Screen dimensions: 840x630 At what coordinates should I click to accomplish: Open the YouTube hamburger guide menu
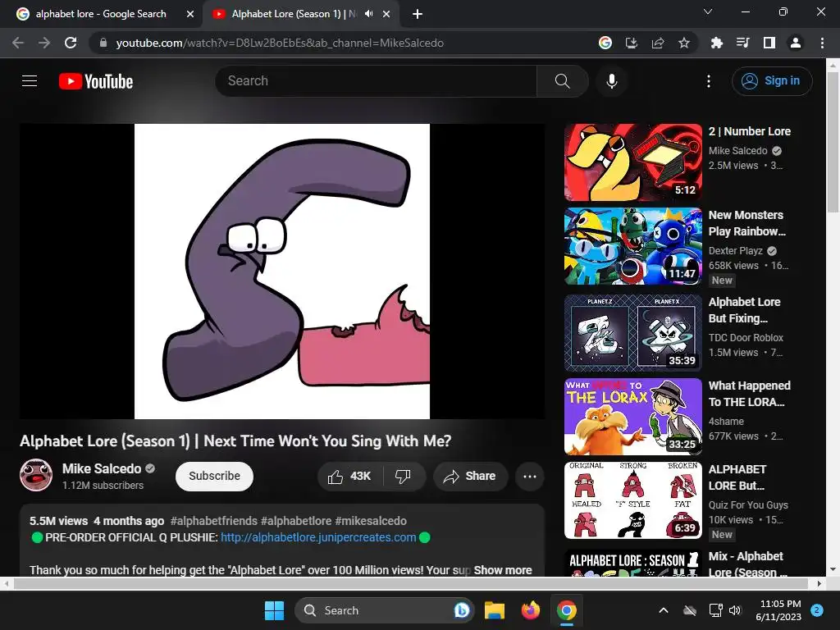pyautogui.click(x=30, y=81)
